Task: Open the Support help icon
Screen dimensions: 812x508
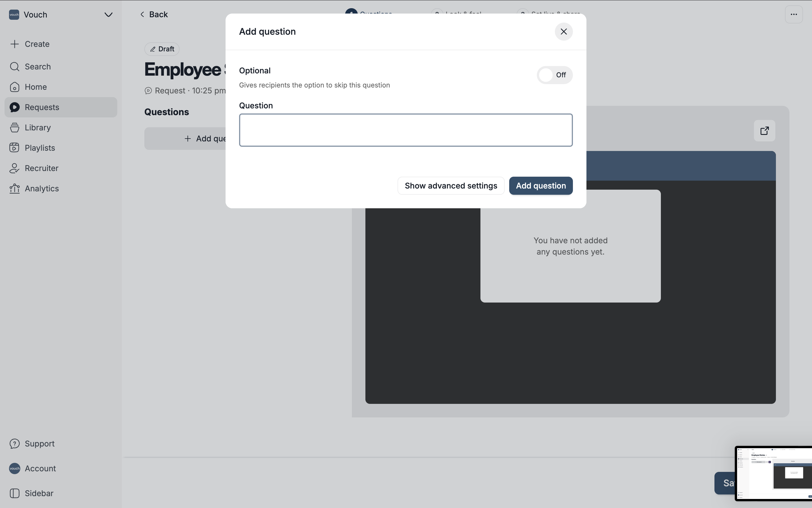Action: 14,443
